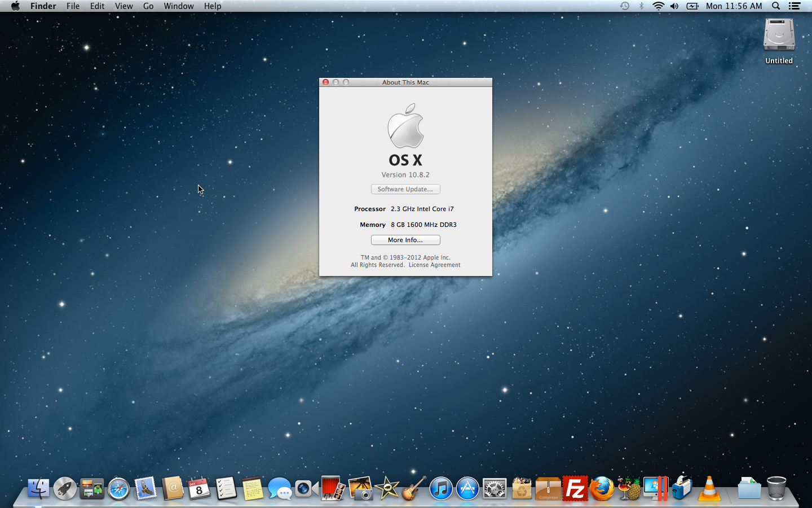The width and height of the screenshot is (812, 508).
Task: Open Mission Control in the Dock
Action: (92, 489)
